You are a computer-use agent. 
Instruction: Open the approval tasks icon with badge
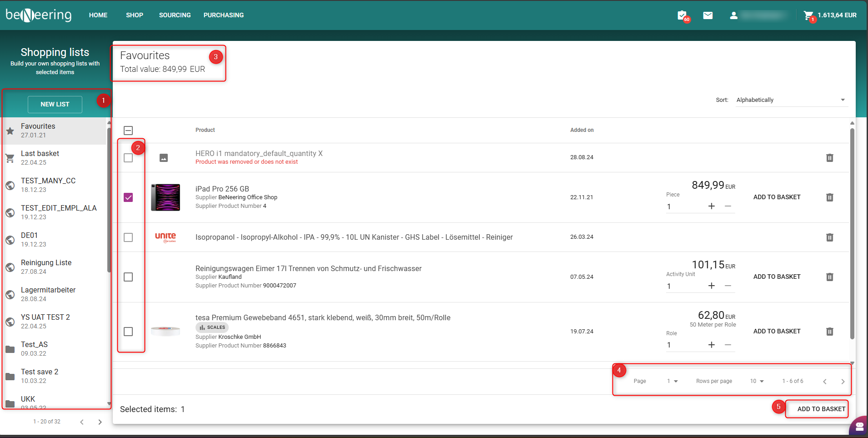682,15
